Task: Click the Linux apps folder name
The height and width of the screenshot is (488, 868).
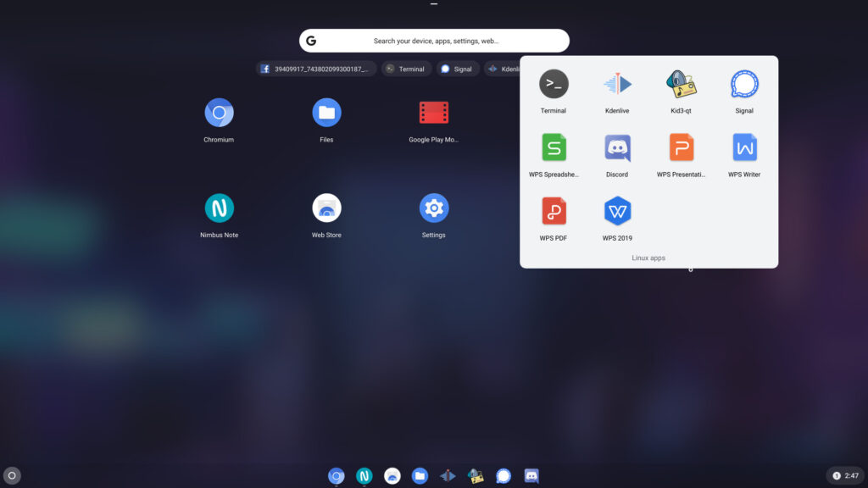Action: [648, 258]
